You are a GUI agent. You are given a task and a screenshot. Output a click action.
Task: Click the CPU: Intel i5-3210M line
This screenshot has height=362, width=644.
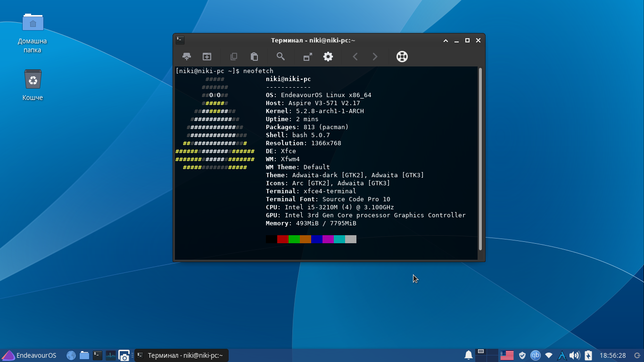coord(330,207)
